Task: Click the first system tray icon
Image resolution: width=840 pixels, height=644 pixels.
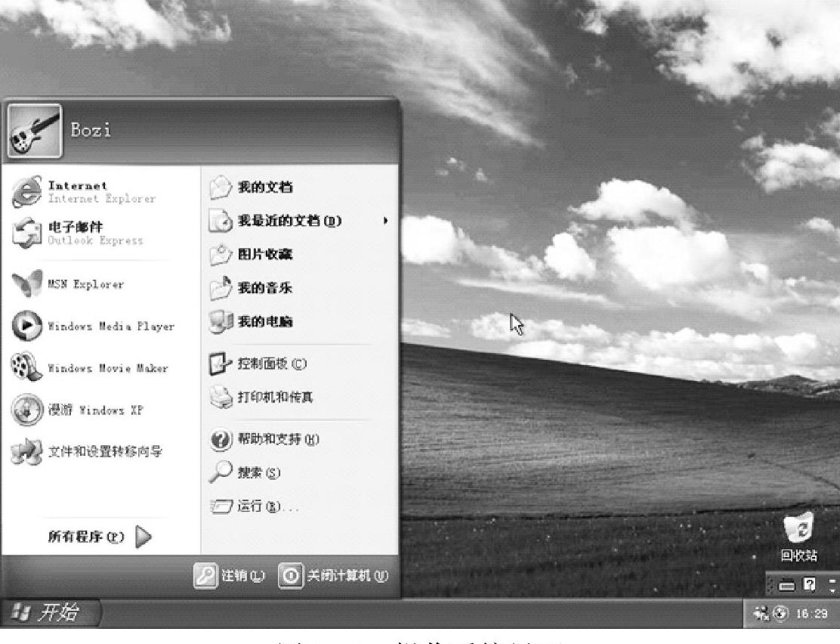Action: pyautogui.click(x=760, y=613)
